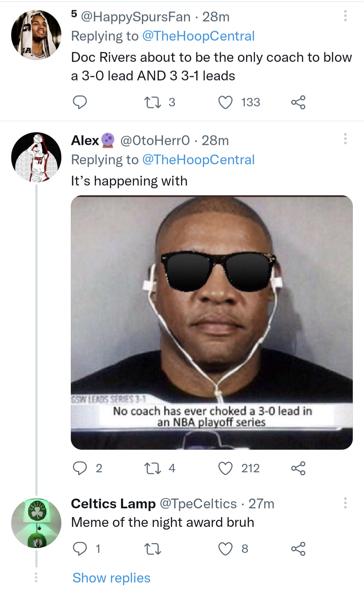Show replies under Celtics Lamp's tweet
This screenshot has height=599, width=364.
click(111, 577)
